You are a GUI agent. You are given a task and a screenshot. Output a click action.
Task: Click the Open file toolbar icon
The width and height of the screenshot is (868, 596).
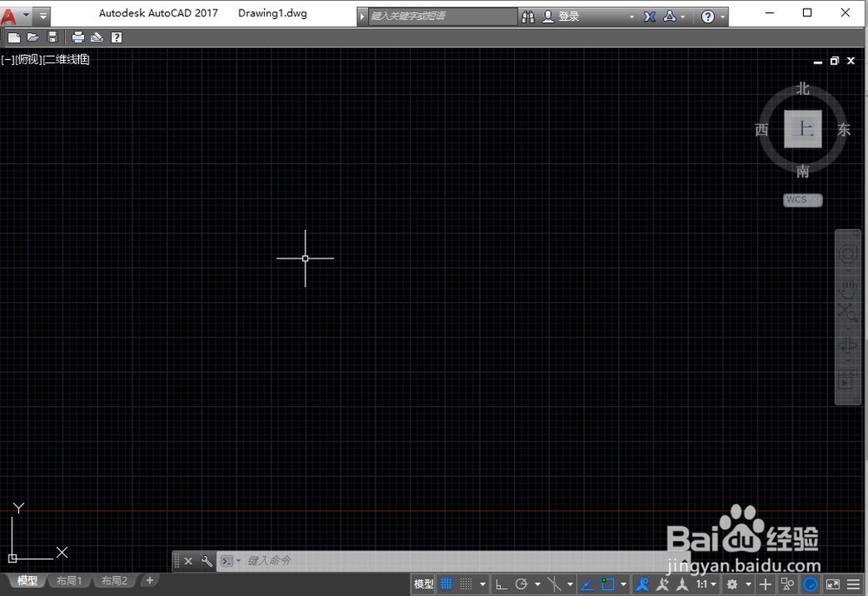[33, 37]
